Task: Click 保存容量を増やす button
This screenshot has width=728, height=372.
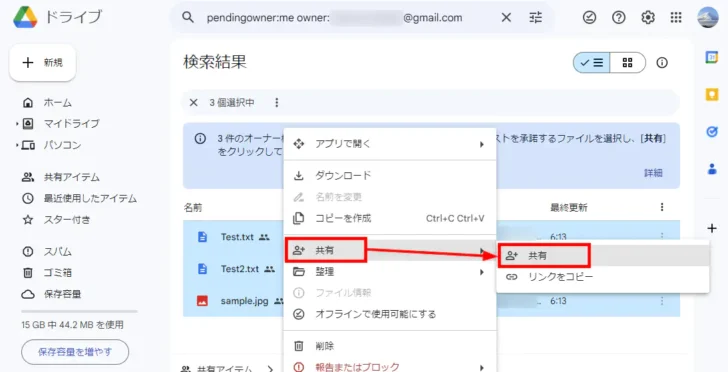Action: pyautogui.click(x=75, y=352)
